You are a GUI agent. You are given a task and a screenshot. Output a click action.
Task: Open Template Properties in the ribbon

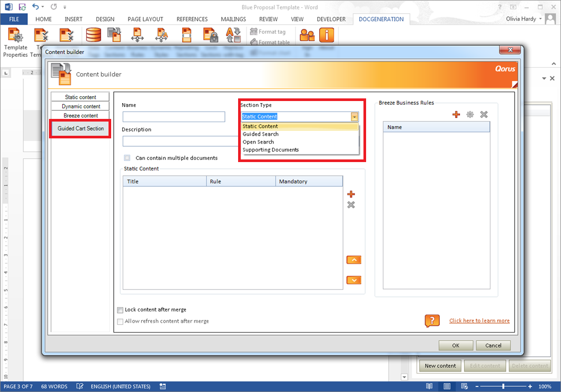(15, 42)
